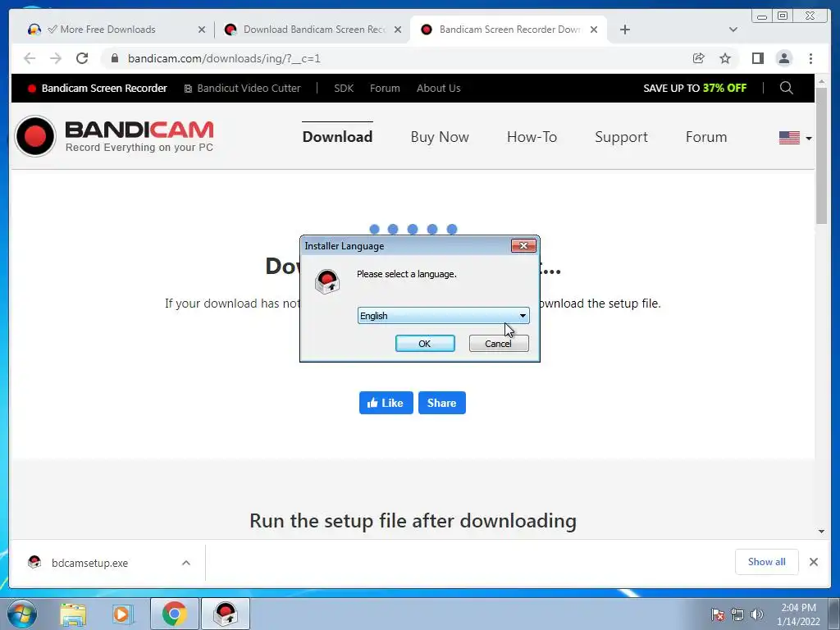This screenshot has width=840, height=630.
Task: Click the SAVE UP TO 37% OFF promo
Action: point(694,89)
